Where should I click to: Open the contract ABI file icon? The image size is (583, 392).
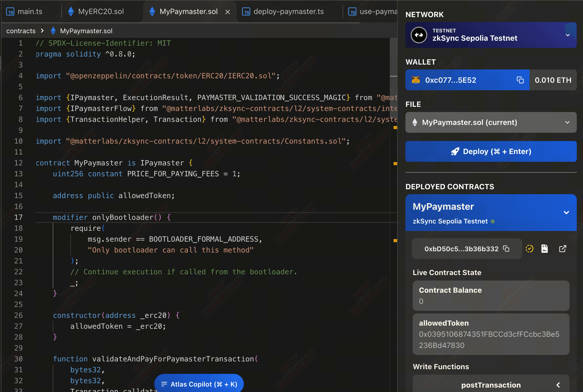tap(545, 249)
